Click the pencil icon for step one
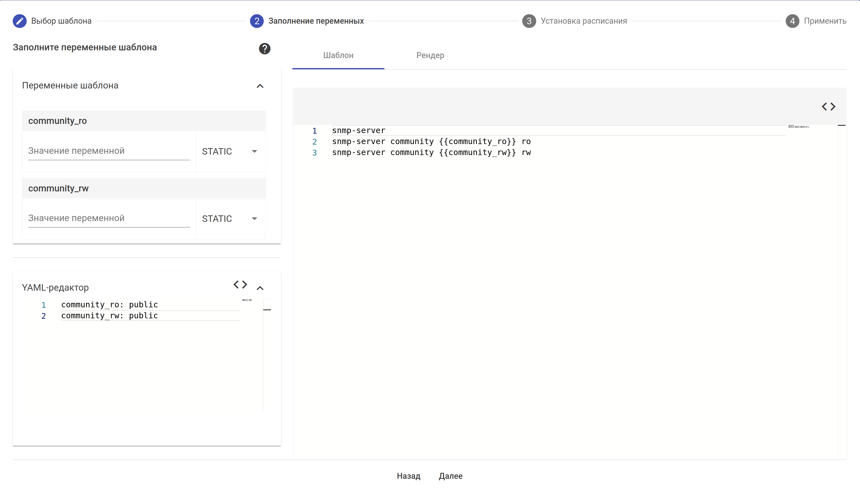This screenshot has height=504, width=860. 19,21
